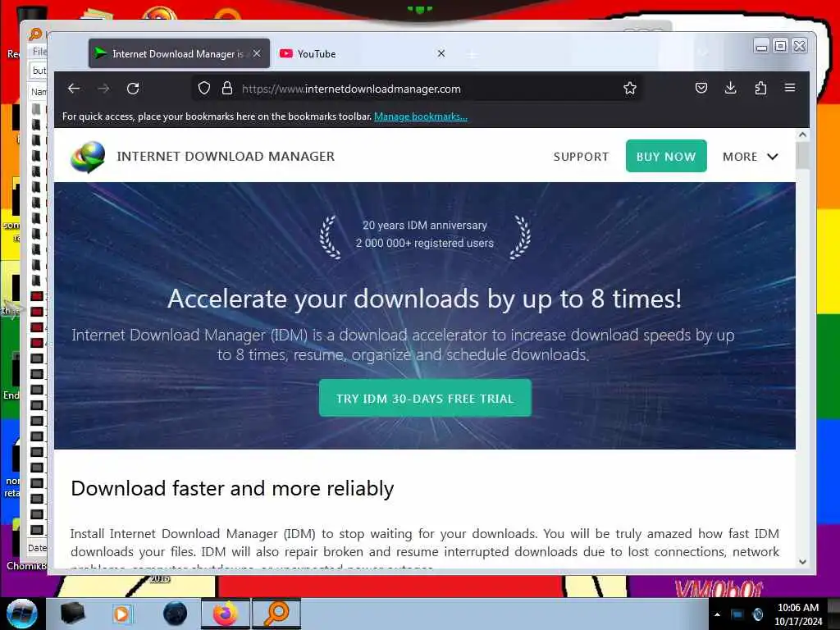Go back to the previous page
840x630 pixels.
coord(74,89)
